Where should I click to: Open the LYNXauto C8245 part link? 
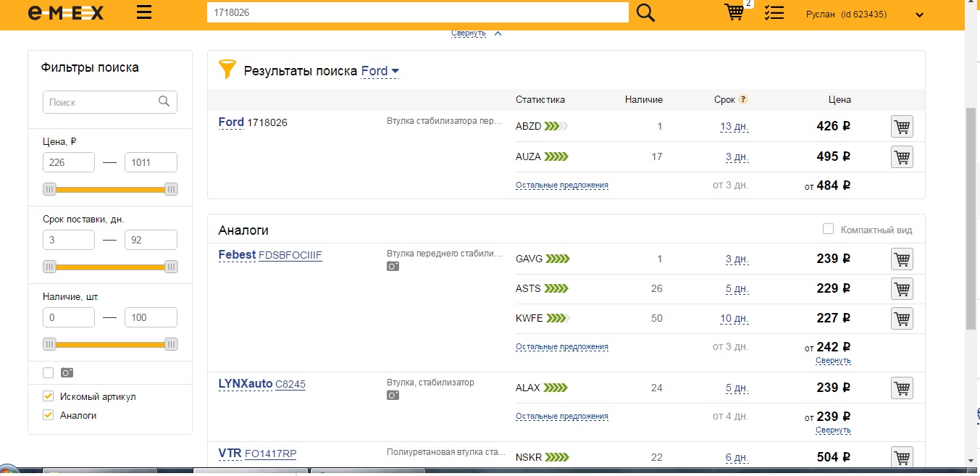(x=290, y=384)
